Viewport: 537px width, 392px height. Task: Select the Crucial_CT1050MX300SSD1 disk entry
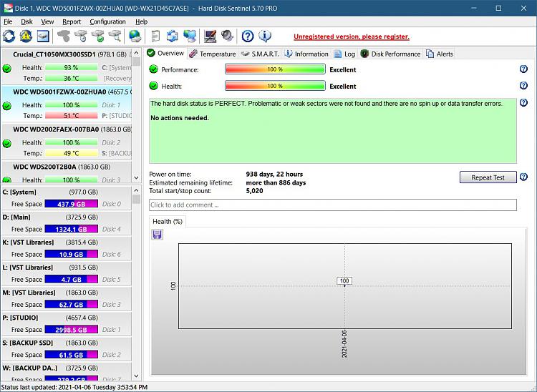coord(67,67)
